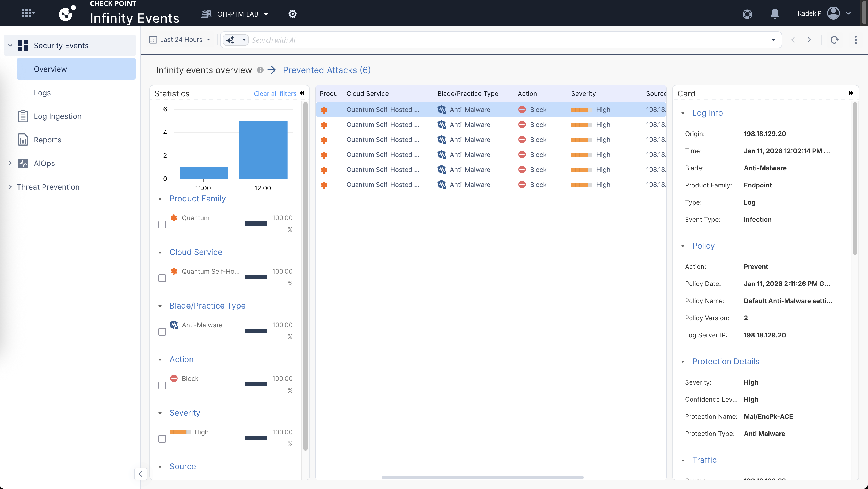Open the notifications bell icon

pos(775,13)
